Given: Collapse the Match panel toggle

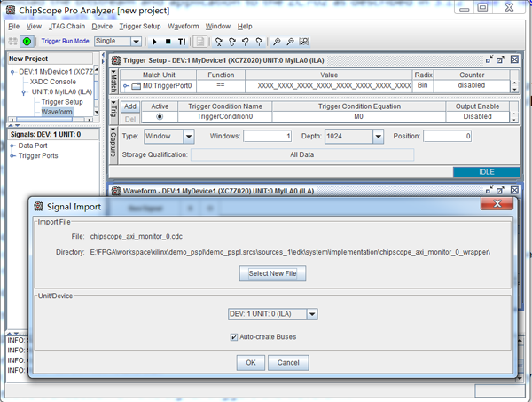Looking at the screenshot, I should tap(113, 72).
